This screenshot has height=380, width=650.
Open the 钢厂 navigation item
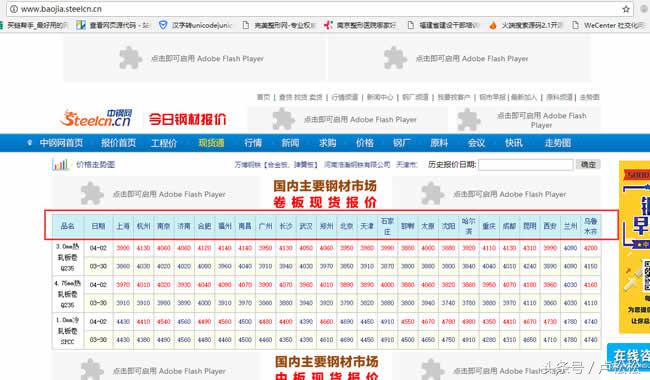tap(402, 143)
